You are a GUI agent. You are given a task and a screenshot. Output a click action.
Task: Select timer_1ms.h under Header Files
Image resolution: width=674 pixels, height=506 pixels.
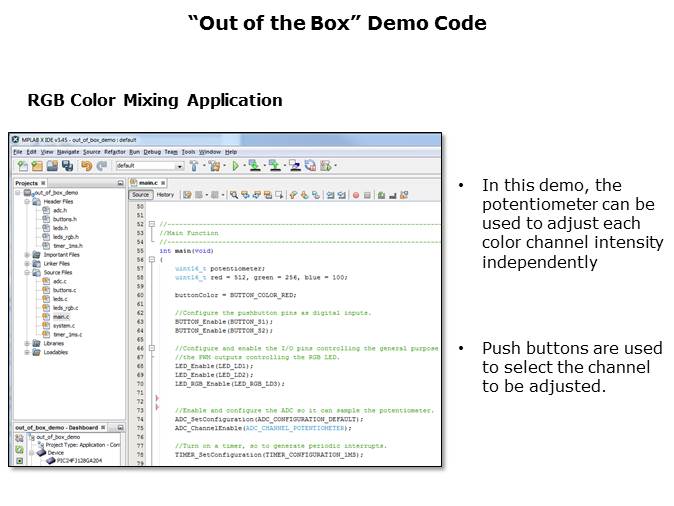(67, 245)
